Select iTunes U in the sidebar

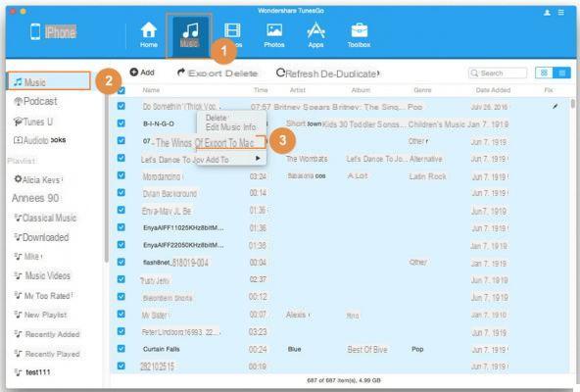[x=33, y=122]
